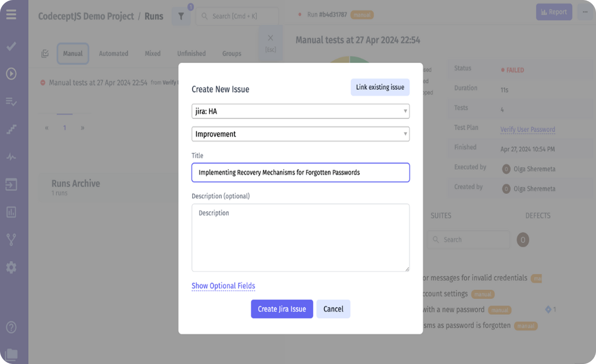Open the Settings gear icon in sidebar
The image size is (596, 364).
(11, 267)
